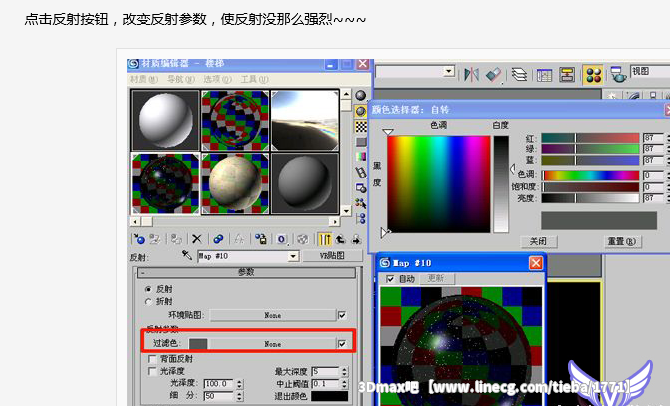Enable the 背面反射 checkbox
Viewport: 670px width, 406px height.
click(x=152, y=359)
